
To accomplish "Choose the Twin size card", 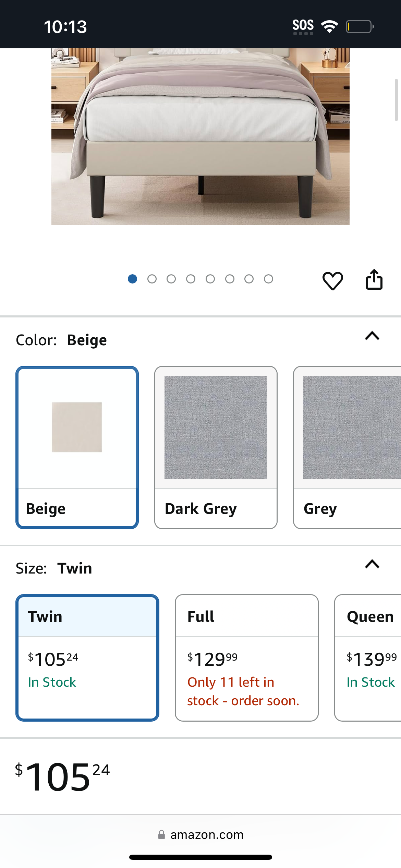I will click(x=87, y=658).
